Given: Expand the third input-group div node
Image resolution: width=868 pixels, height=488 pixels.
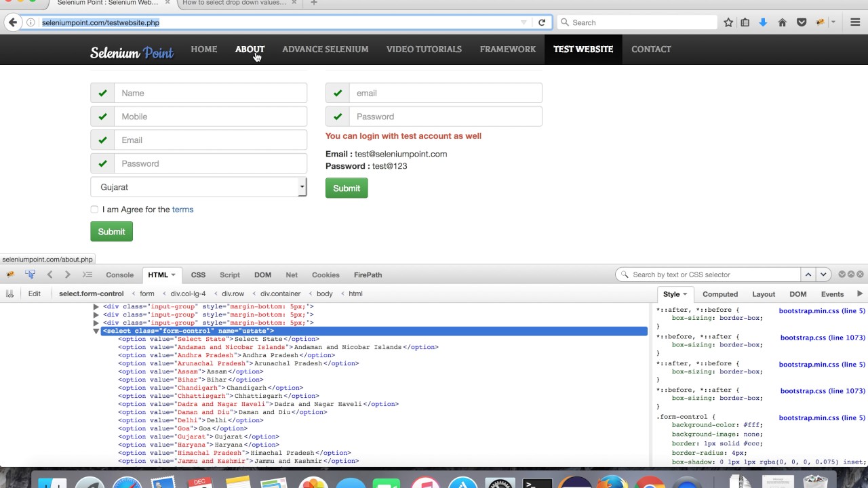Looking at the screenshot, I should [96, 323].
